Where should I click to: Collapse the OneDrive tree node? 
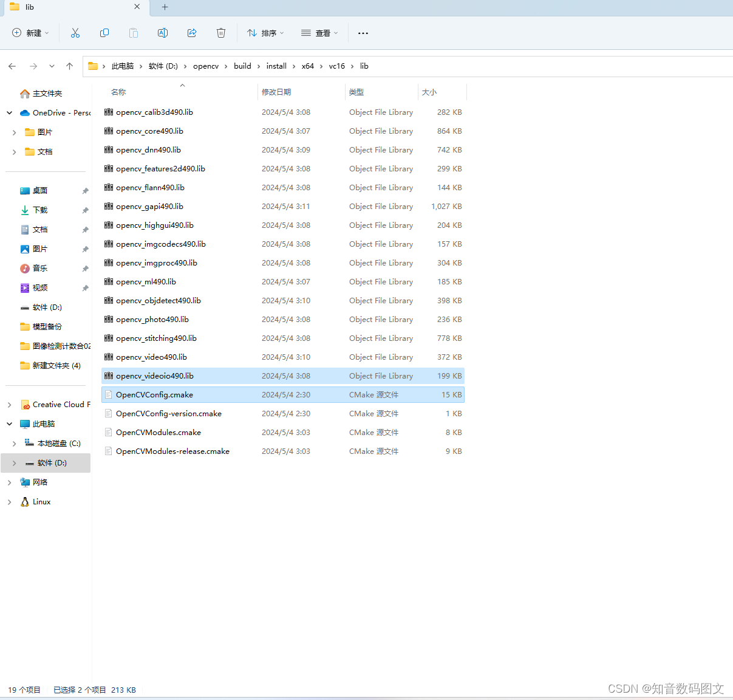[10, 113]
